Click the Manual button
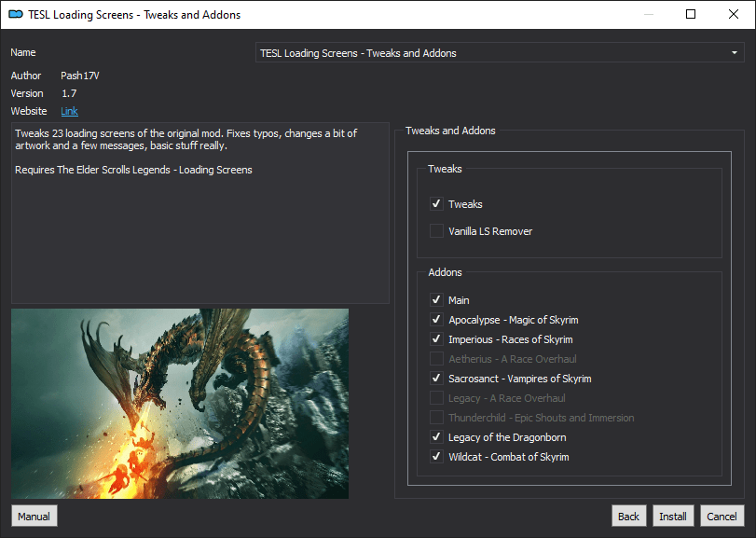 pyautogui.click(x=34, y=517)
